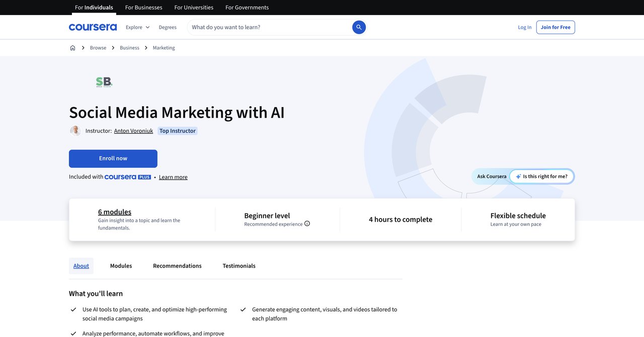Viewport: 644px width, 337px height.
Task: Click the 'What you'll learn' heading
Action: tap(96, 293)
